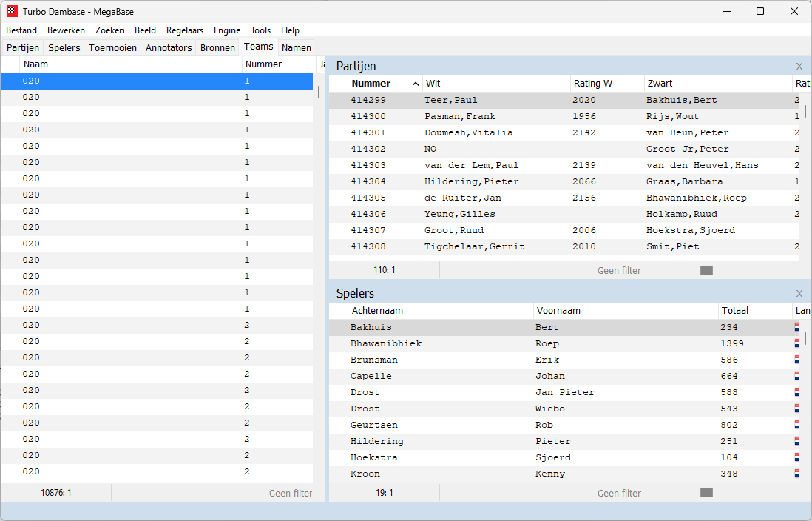
Task: Select player Bhawanibhiek Roep
Action: [564, 343]
